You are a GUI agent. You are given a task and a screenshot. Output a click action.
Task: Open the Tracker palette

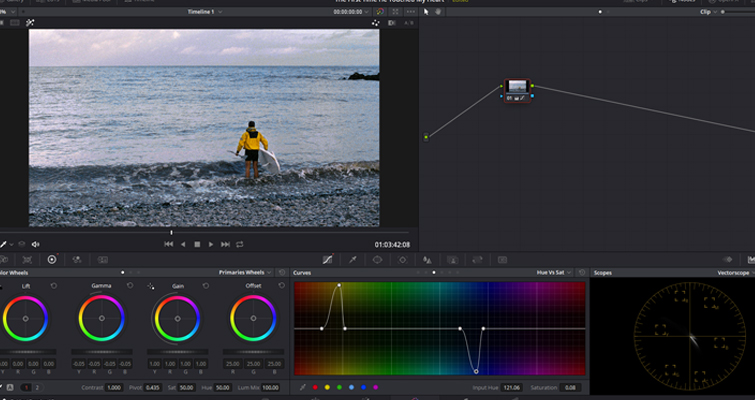click(x=402, y=259)
